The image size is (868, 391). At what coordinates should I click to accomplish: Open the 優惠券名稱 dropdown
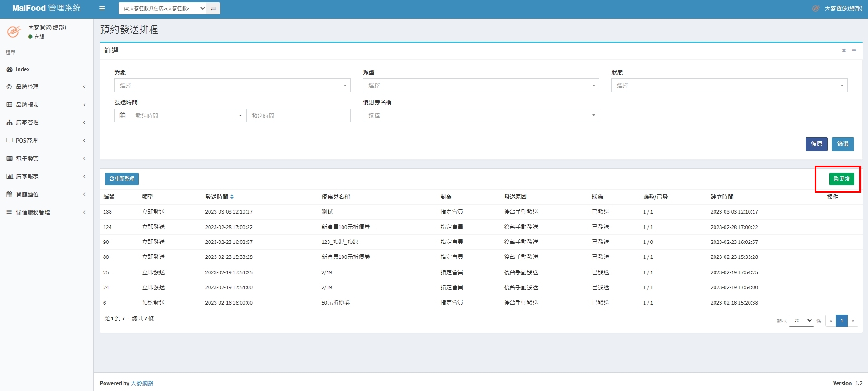click(x=481, y=116)
